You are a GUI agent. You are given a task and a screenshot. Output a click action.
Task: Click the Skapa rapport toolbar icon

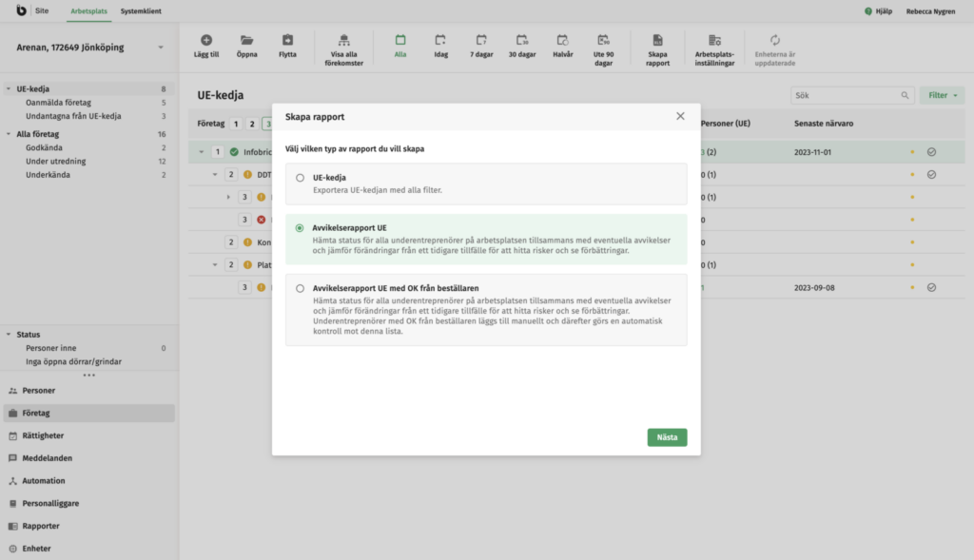(x=657, y=41)
